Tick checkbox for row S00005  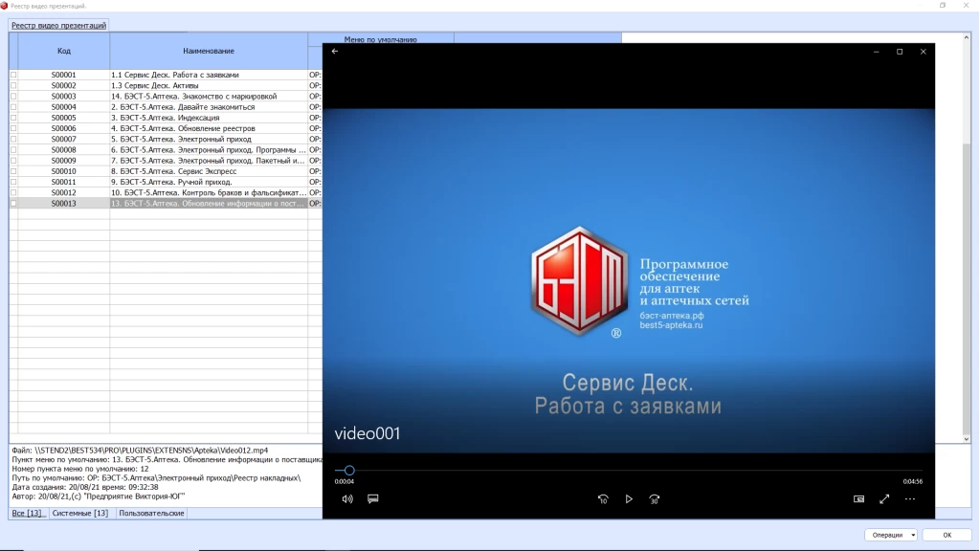click(13, 118)
